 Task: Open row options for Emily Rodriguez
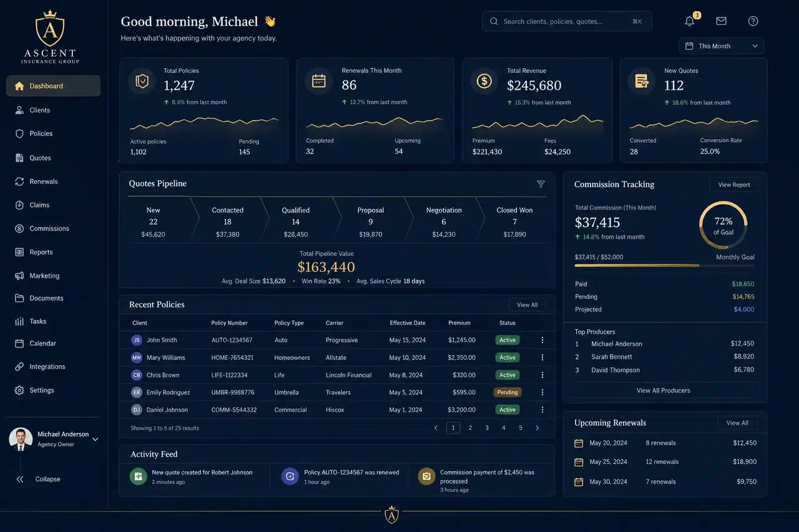pyautogui.click(x=542, y=392)
